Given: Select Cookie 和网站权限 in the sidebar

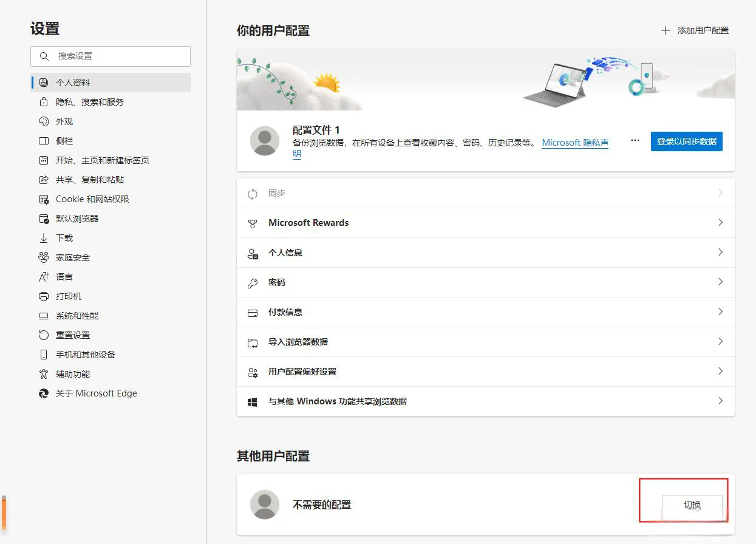Looking at the screenshot, I should coord(111,199).
